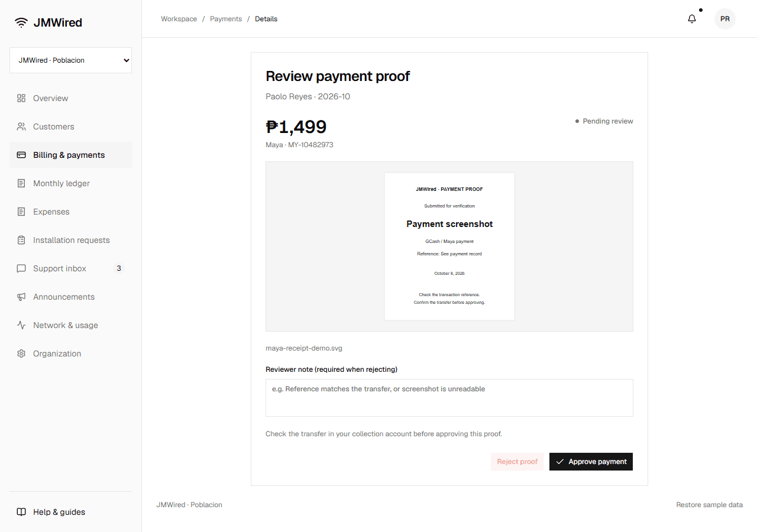
Task: Click Restore sample data link
Action: tap(710, 505)
